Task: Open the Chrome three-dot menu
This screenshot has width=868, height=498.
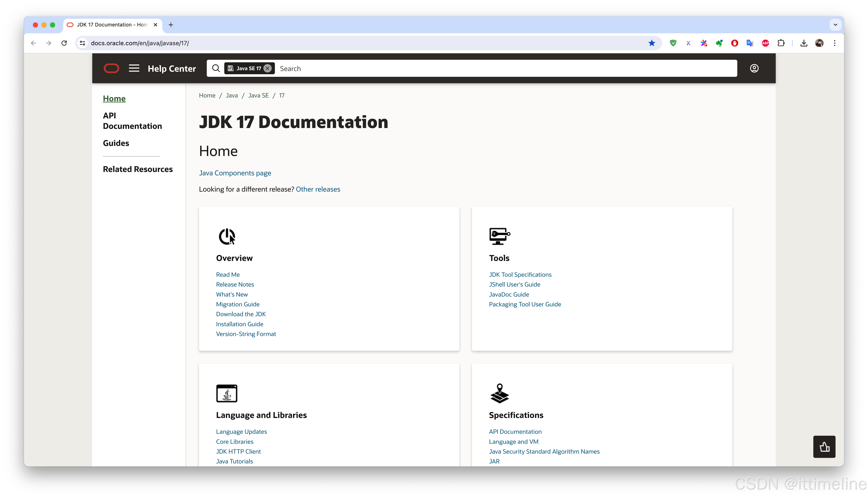Action: 834,43
